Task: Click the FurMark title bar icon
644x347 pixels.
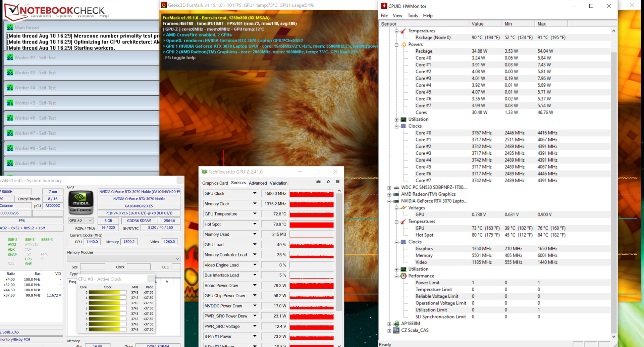Action: point(164,5)
